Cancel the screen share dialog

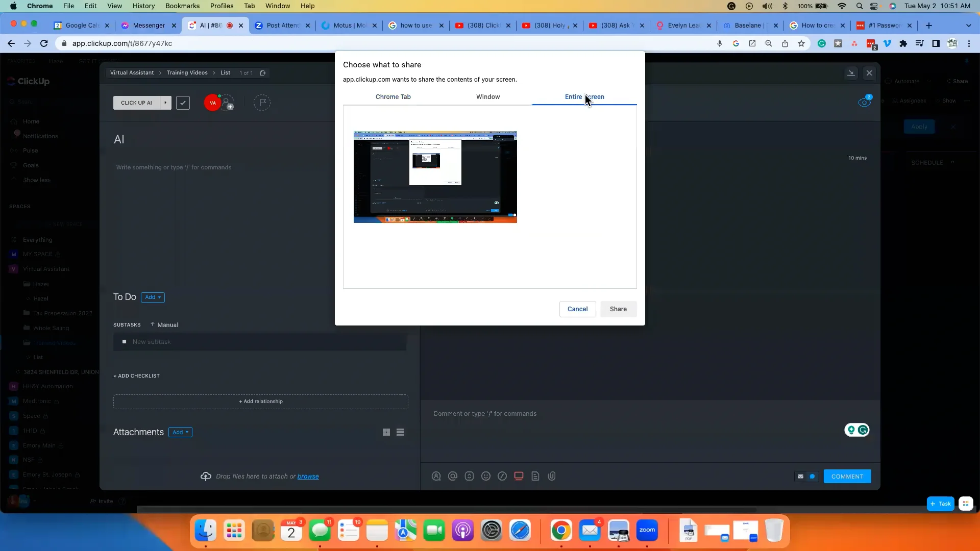click(x=577, y=309)
